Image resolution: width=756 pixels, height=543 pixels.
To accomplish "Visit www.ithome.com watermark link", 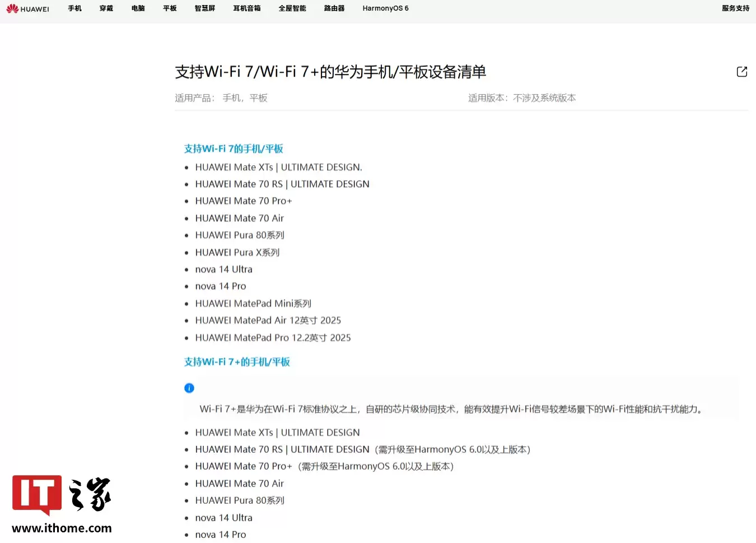I will tap(63, 528).
